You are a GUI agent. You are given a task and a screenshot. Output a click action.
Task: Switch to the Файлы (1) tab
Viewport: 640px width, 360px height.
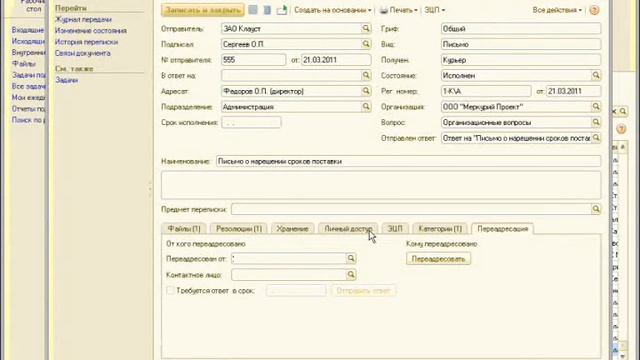pos(184,229)
